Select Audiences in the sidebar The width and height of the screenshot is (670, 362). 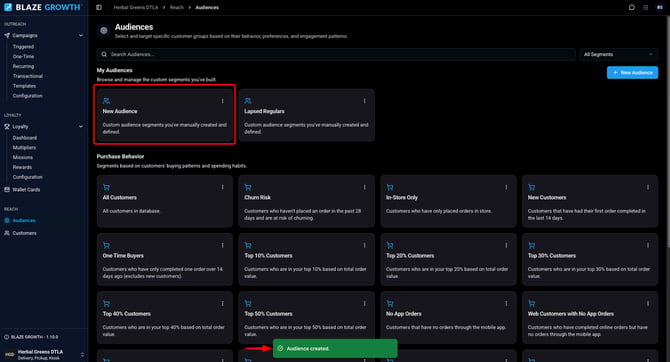[x=24, y=221]
